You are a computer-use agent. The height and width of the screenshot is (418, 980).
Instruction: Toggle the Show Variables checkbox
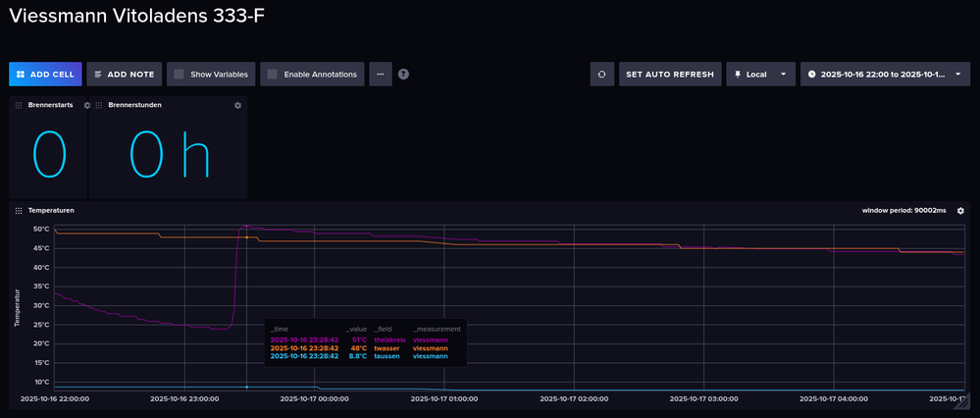pyautogui.click(x=179, y=74)
